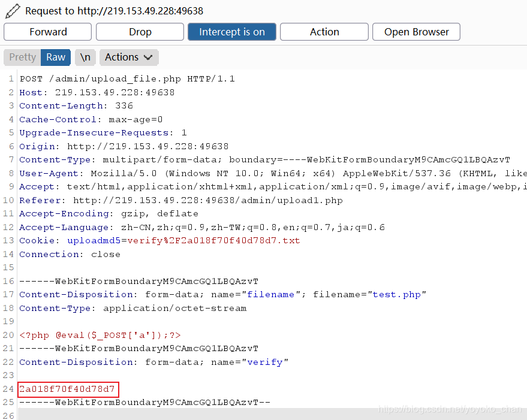Image resolution: width=527 pixels, height=420 pixels.
Task: Click the closing boundary line ending with --
Action: click(x=145, y=403)
